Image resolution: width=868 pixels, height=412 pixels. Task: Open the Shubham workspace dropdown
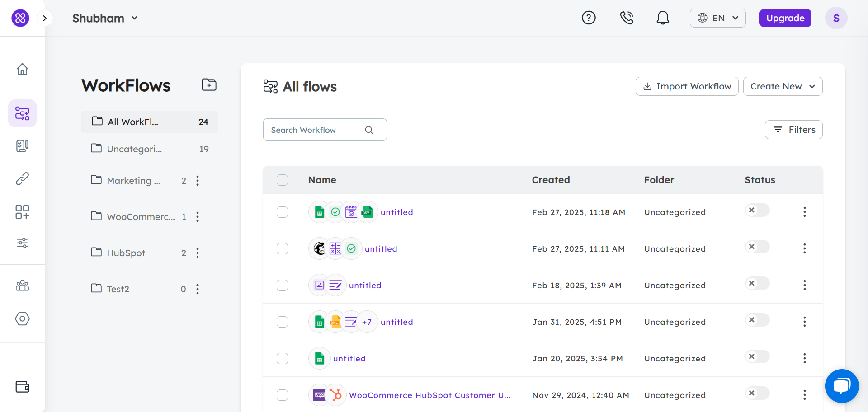pos(105,18)
